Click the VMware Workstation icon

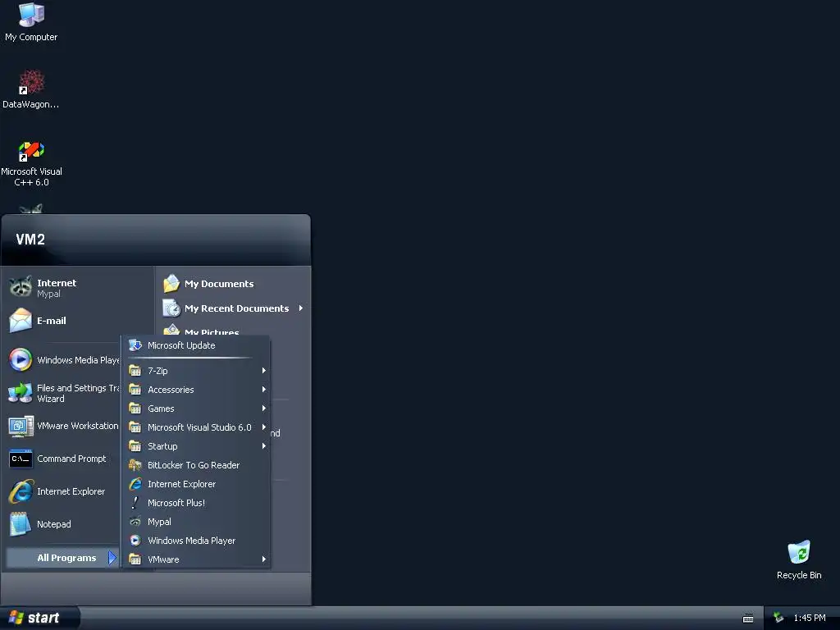coord(21,426)
